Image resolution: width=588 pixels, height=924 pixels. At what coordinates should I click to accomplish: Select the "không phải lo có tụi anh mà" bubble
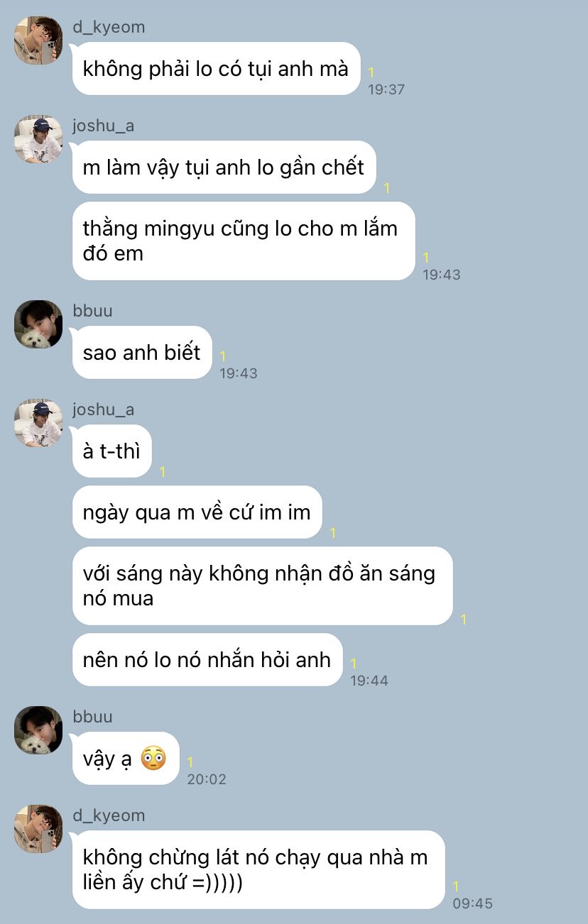[x=217, y=69]
